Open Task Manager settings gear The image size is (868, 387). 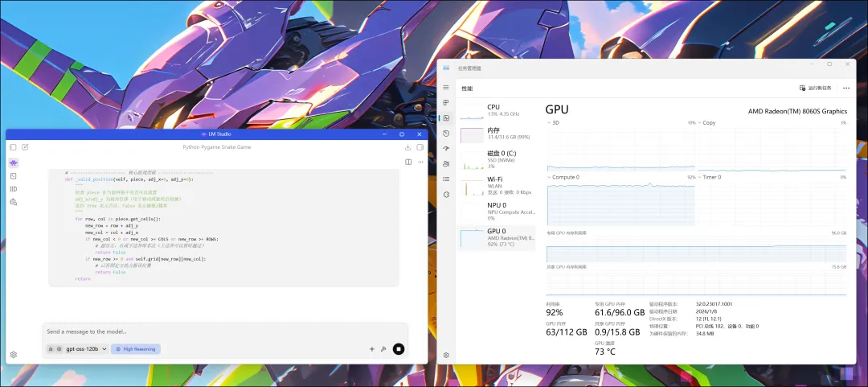tap(446, 355)
